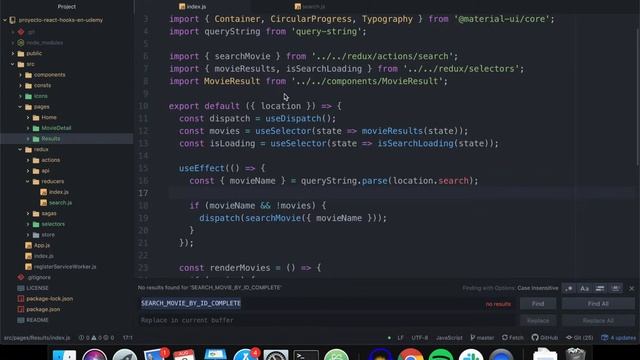
Task: Click the Replace in current buffer field
Action: (x=327, y=320)
